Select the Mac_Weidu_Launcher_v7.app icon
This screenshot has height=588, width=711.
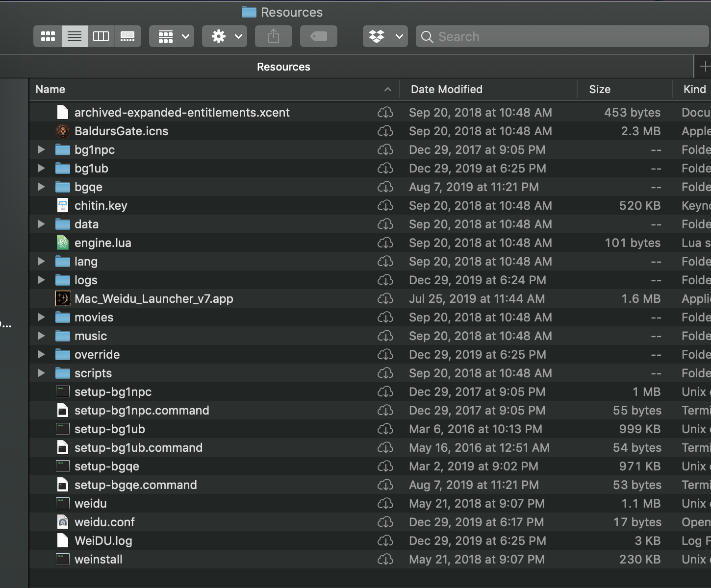point(63,298)
